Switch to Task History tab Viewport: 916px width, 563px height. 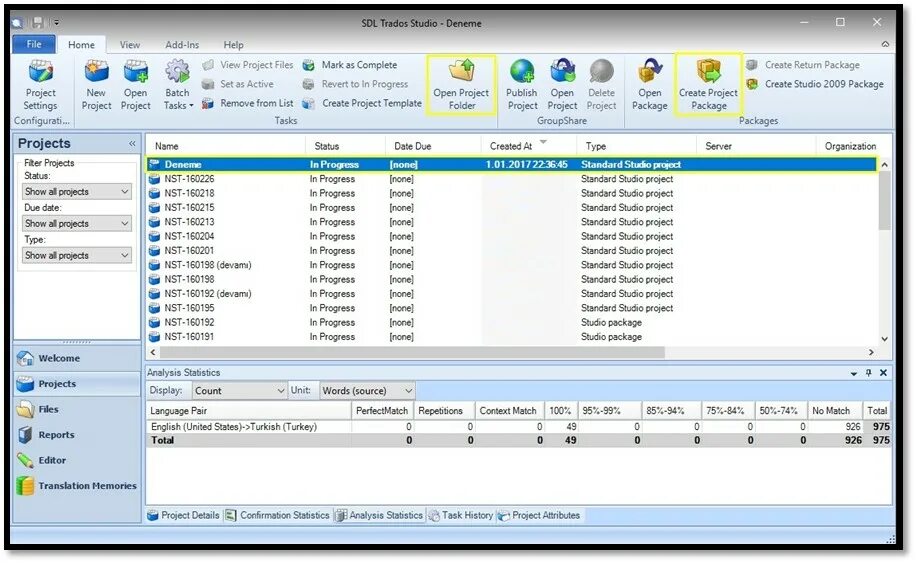[461, 516]
